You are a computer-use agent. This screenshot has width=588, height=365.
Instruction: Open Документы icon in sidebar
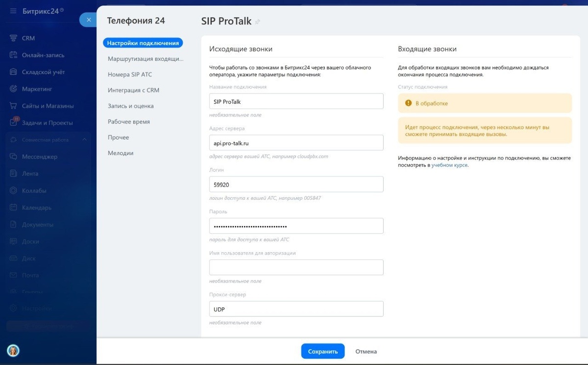[13, 225]
